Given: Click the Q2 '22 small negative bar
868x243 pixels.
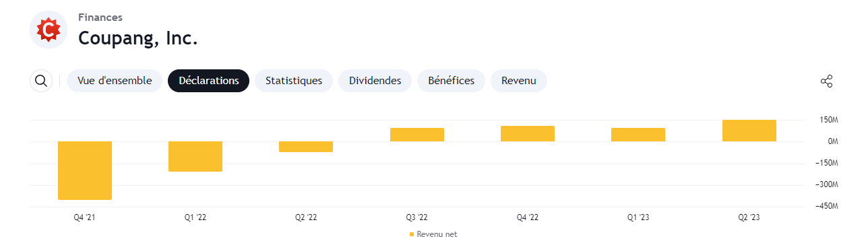Looking at the screenshot, I should (306, 147).
